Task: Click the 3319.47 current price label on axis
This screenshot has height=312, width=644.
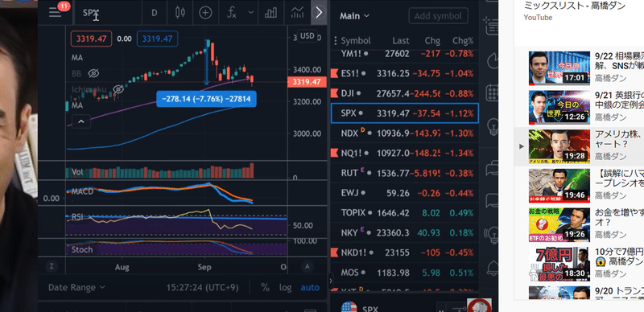Action: (307, 82)
